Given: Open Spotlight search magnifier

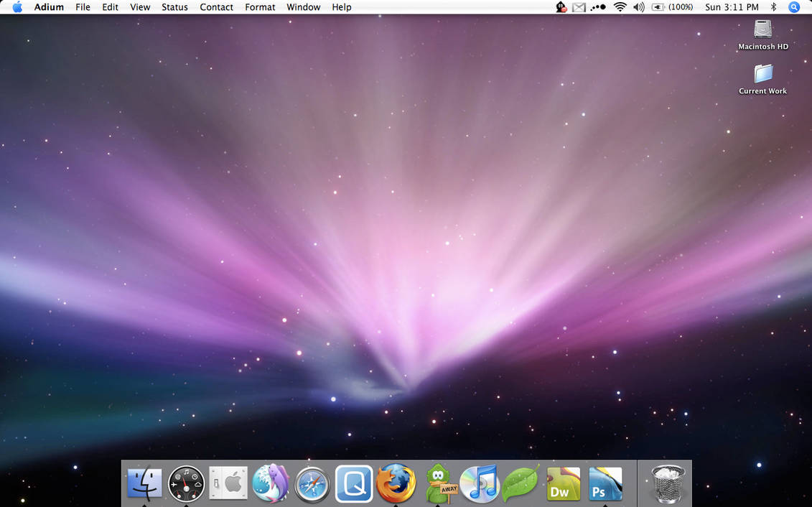Looking at the screenshot, I should [794, 7].
